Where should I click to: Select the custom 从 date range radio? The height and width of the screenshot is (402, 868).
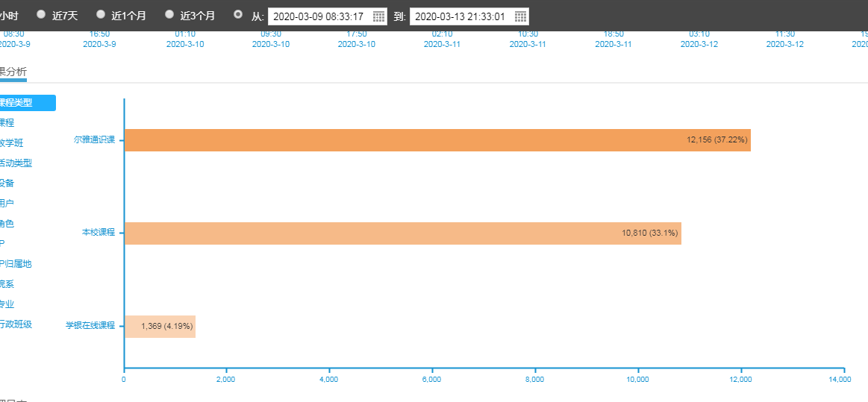238,14
